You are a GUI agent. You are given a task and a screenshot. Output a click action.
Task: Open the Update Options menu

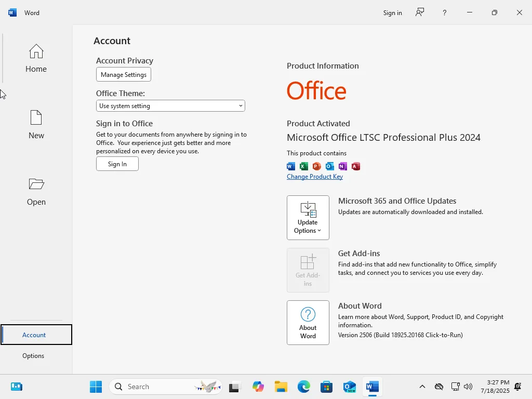coord(308,218)
